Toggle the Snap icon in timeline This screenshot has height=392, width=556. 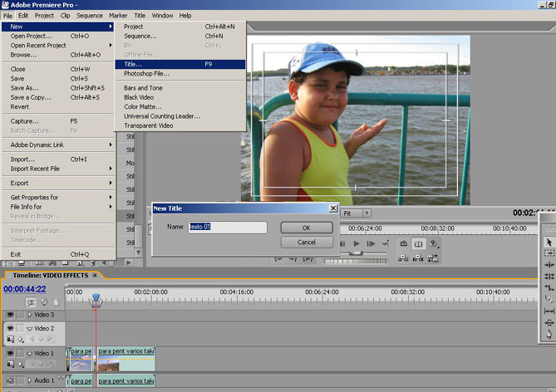[x=31, y=302]
